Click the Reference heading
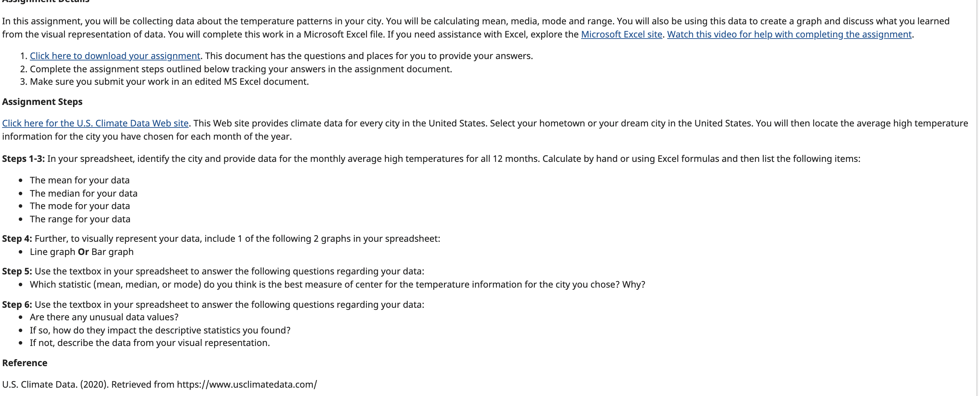The width and height of the screenshot is (980, 396). (x=25, y=363)
